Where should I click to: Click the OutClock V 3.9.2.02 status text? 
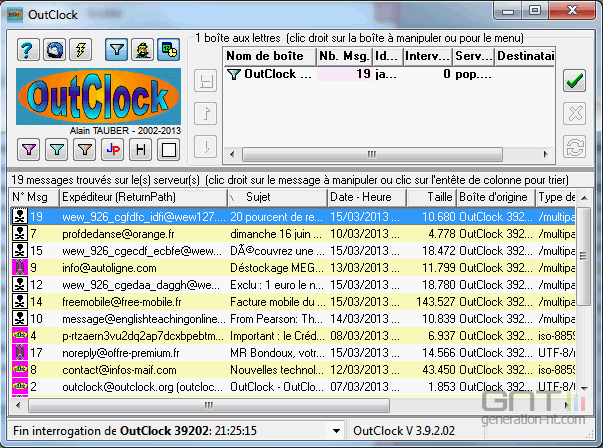(x=404, y=431)
